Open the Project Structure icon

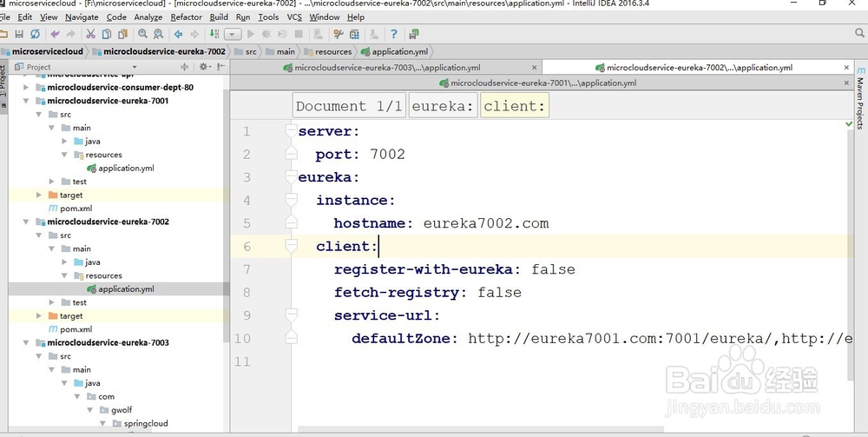pos(354,35)
